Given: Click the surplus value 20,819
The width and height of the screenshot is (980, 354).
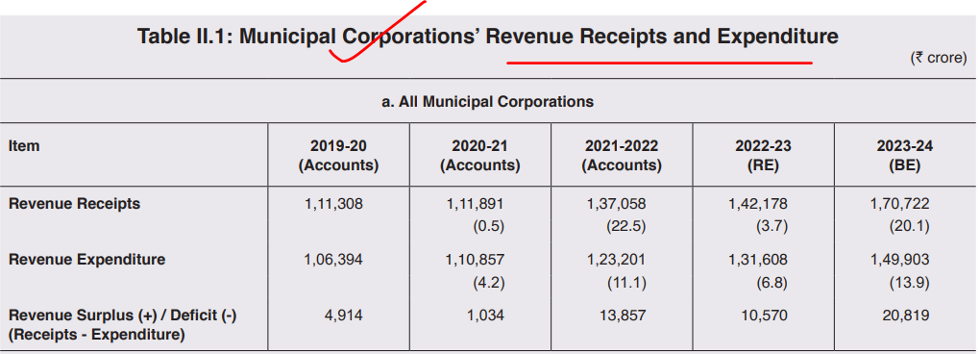Looking at the screenshot, I should [x=906, y=316].
